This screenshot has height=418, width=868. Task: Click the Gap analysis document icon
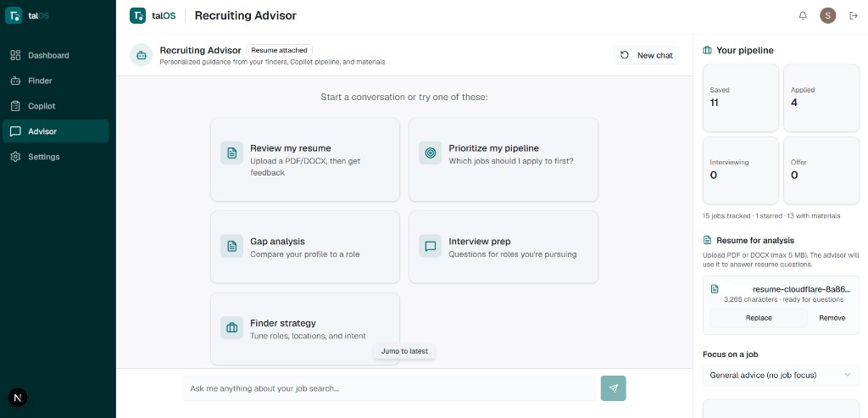[232, 246]
